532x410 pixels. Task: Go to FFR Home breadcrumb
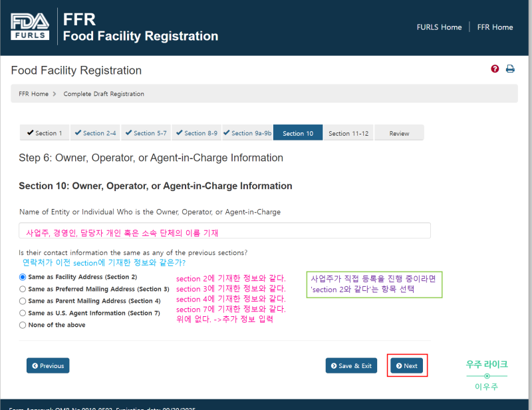[34, 94]
